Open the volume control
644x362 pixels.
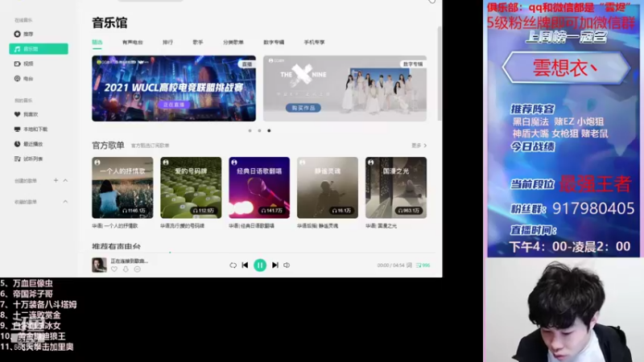[x=287, y=265]
